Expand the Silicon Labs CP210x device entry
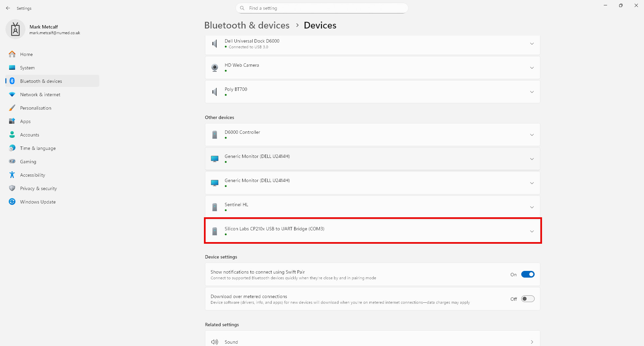 tap(532, 231)
